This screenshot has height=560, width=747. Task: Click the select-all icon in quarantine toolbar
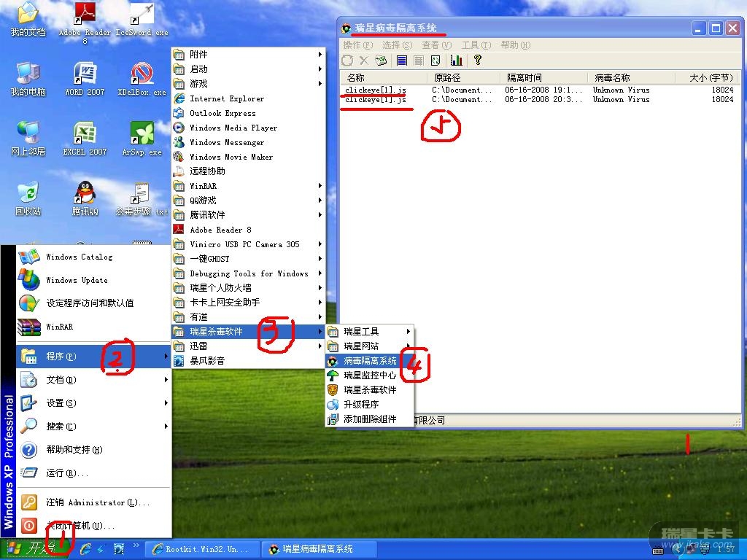tap(436, 61)
